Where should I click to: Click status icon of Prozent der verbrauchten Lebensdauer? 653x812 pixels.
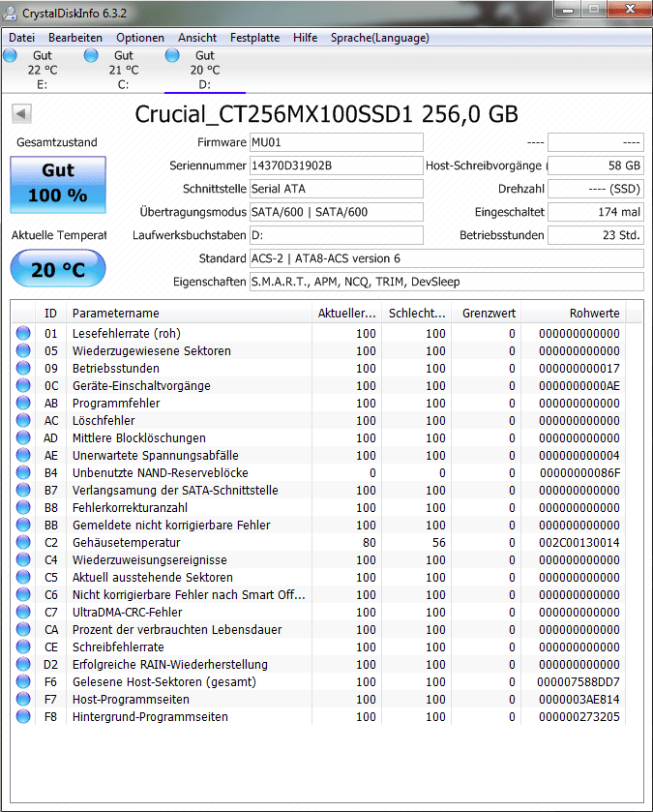[x=23, y=629]
